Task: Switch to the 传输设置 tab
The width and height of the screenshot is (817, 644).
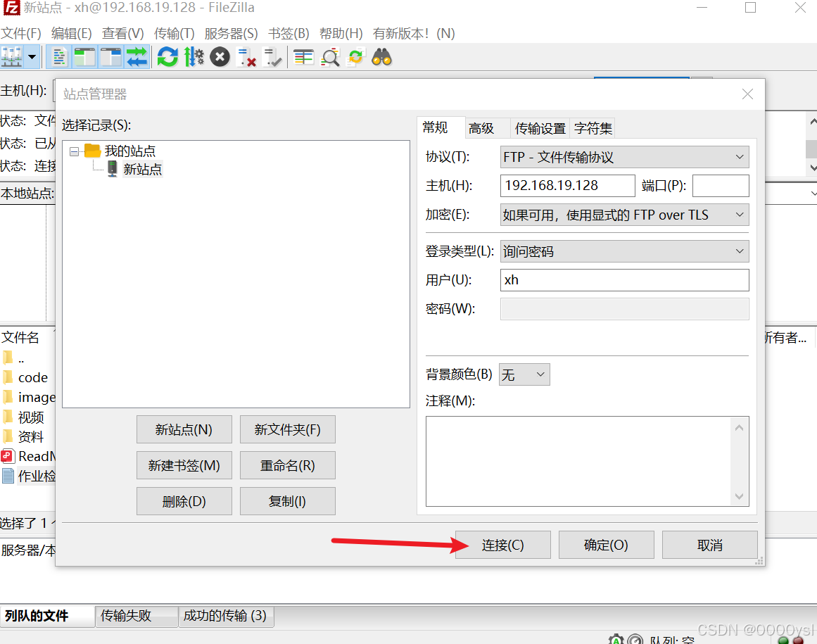Action: click(540, 128)
